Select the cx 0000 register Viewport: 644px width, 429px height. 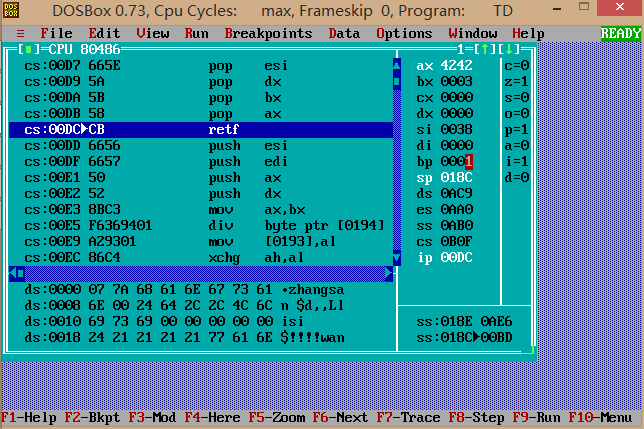coord(444,98)
